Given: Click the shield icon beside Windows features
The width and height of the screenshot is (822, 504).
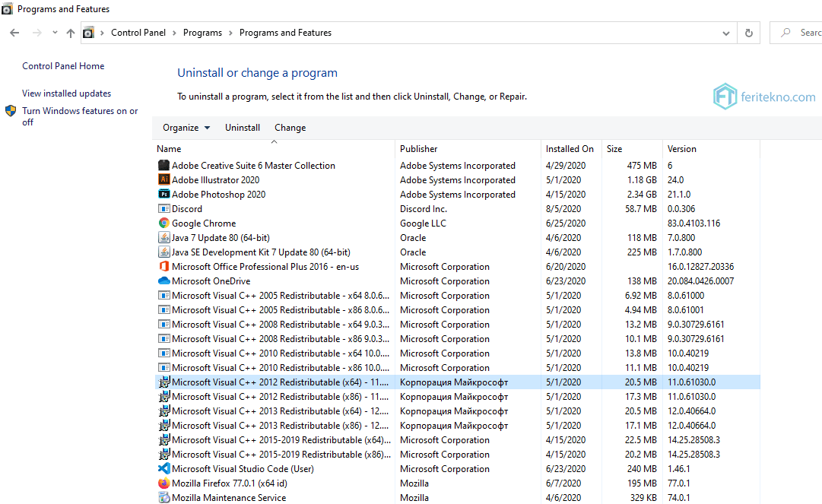Looking at the screenshot, I should 11,111.
